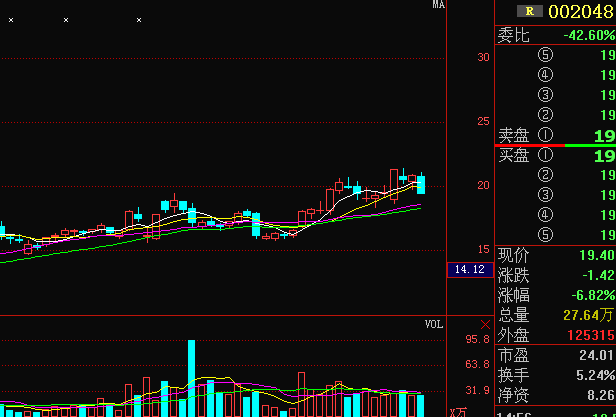Click the -42.60% order ratio value
This screenshot has width=616, height=417.
click(x=589, y=35)
